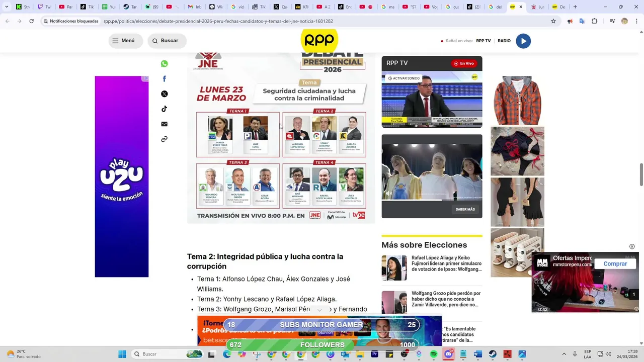Switch to the Twitch tab

[x=45, y=7]
